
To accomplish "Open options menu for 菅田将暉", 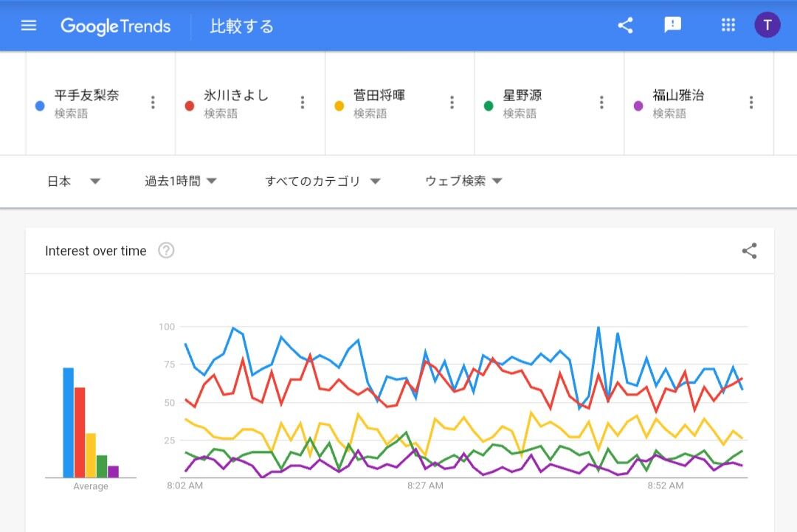I will [452, 103].
